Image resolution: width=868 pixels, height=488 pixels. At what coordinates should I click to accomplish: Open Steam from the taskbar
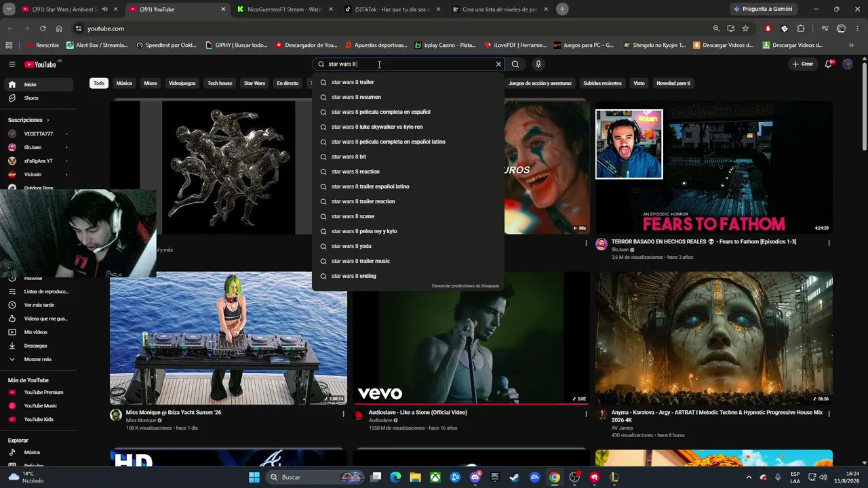(x=515, y=477)
